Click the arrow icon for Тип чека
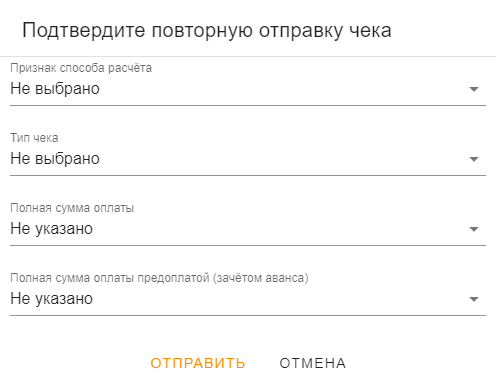 coord(474,159)
